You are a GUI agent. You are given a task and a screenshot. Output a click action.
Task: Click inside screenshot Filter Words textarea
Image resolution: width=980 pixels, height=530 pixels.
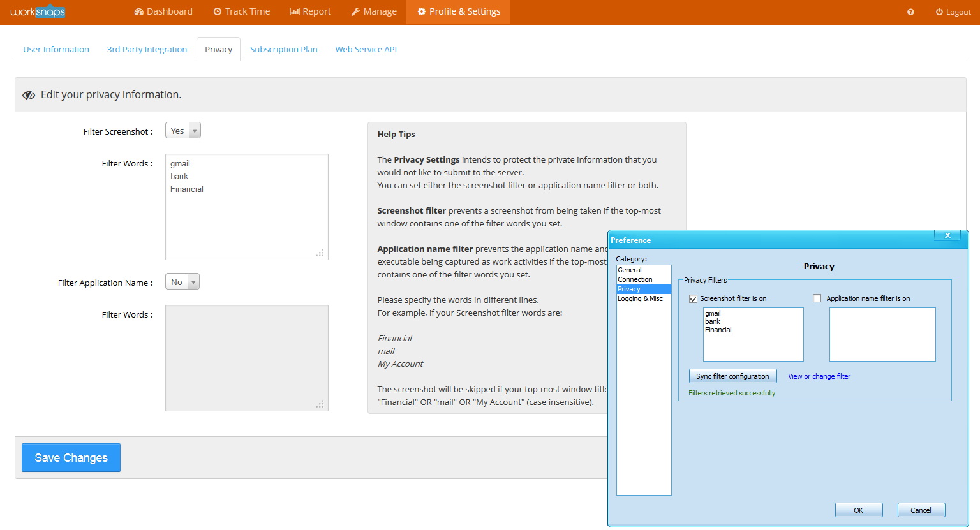click(246, 217)
